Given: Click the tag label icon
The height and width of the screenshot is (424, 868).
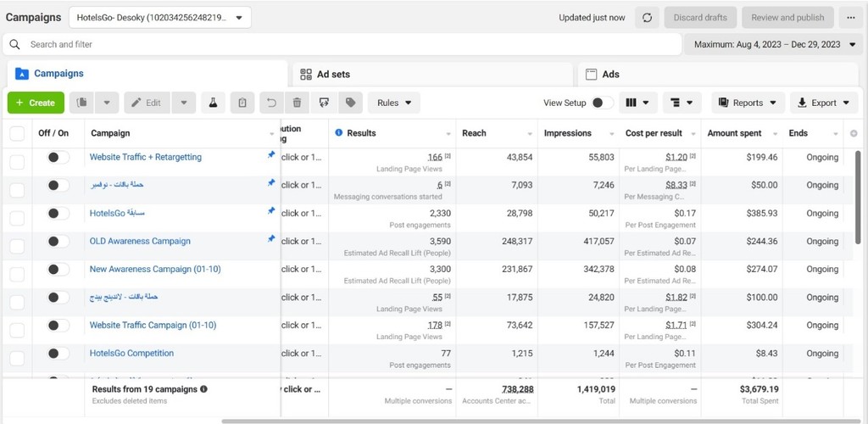Looking at the screenshot, I should click(x=350, y=103).
